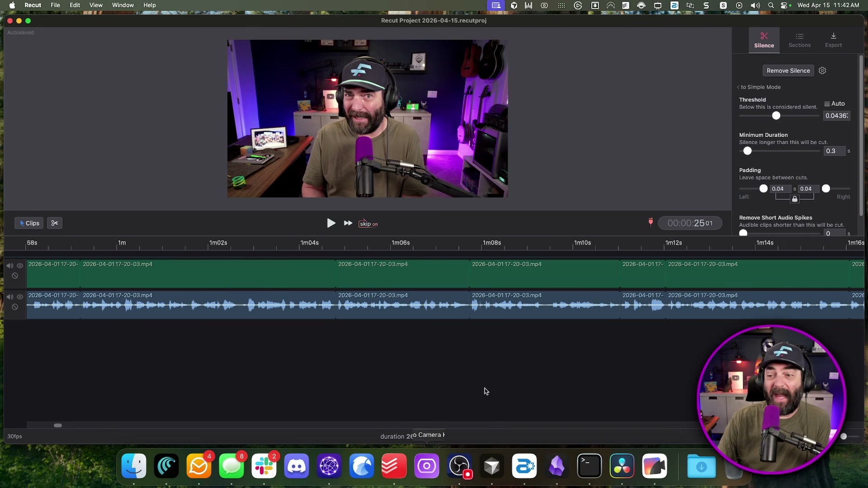This screenshot has width=868, height=488.
Task: Click the disable circle icon on the video track
Action: 15,276
